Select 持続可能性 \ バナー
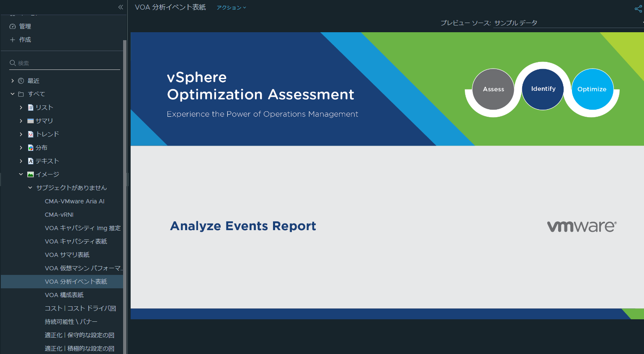This screenshot has width=644, height=354. 71,322
